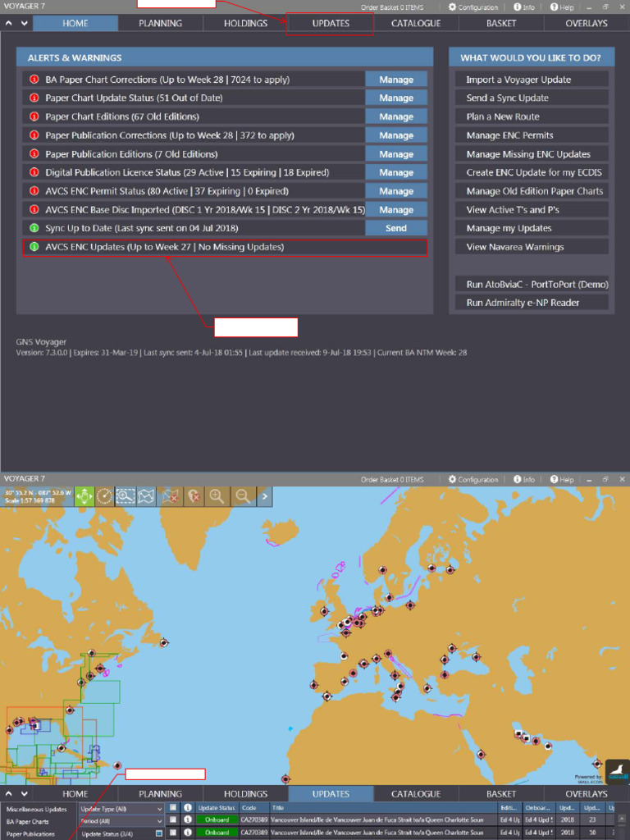Click red alert icon for Digital Publication Licence Status
This screenshot has height=840, width=630.
point(34,172)
